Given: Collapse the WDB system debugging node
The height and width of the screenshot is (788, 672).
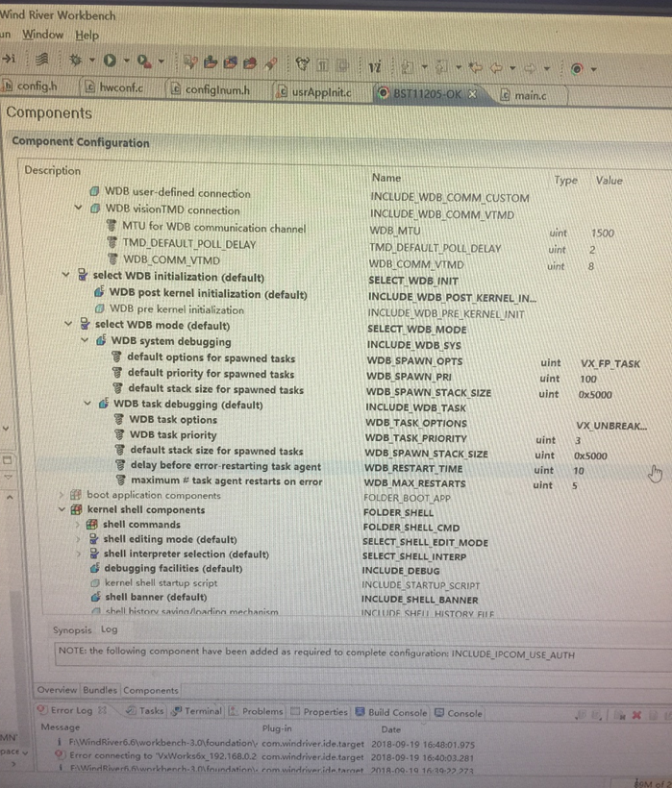Looking at the screenshot, I should point(84,340).
